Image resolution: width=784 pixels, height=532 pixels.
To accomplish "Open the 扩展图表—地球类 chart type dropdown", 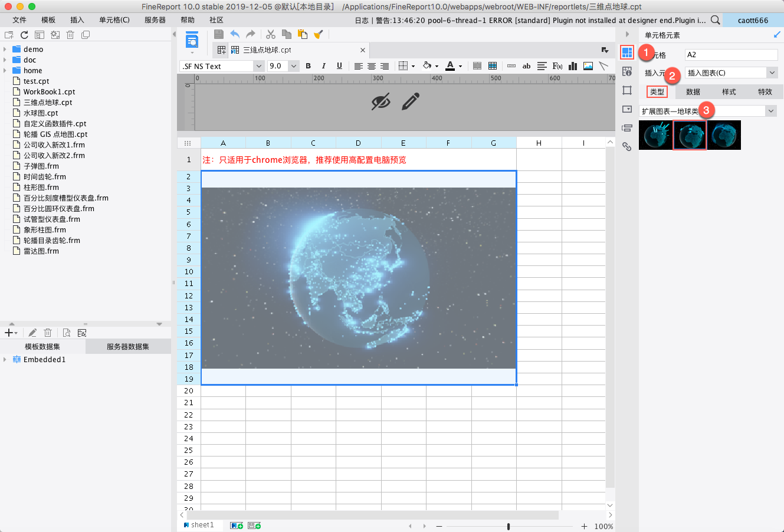I will click(771, 111).
